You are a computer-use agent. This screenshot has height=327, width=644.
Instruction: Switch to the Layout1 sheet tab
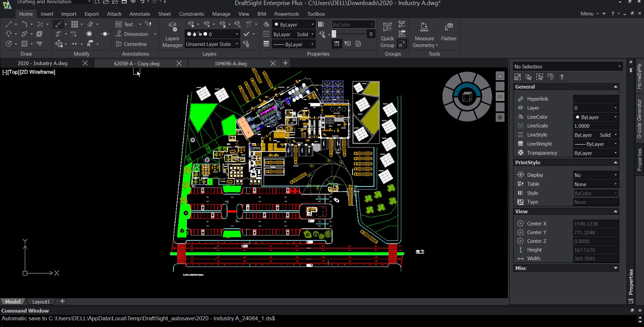click(x=41, y=302)
